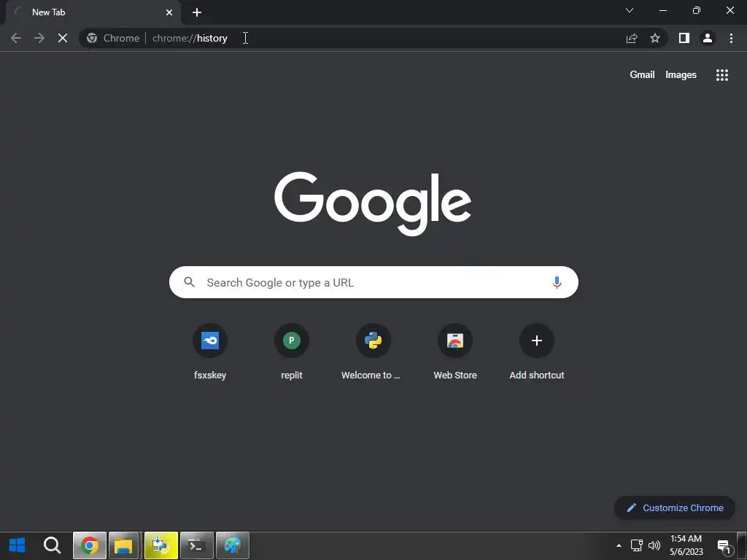Viewport: 747px width, 560px height.
Task: Focus the Search Google or type a URL box
Action: pos(373,282)
